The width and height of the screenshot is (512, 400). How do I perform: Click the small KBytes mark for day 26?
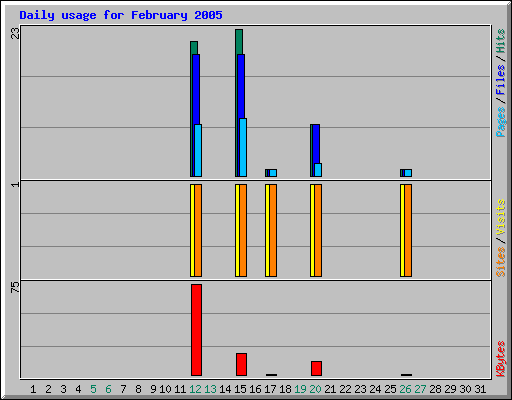(406, 375)
